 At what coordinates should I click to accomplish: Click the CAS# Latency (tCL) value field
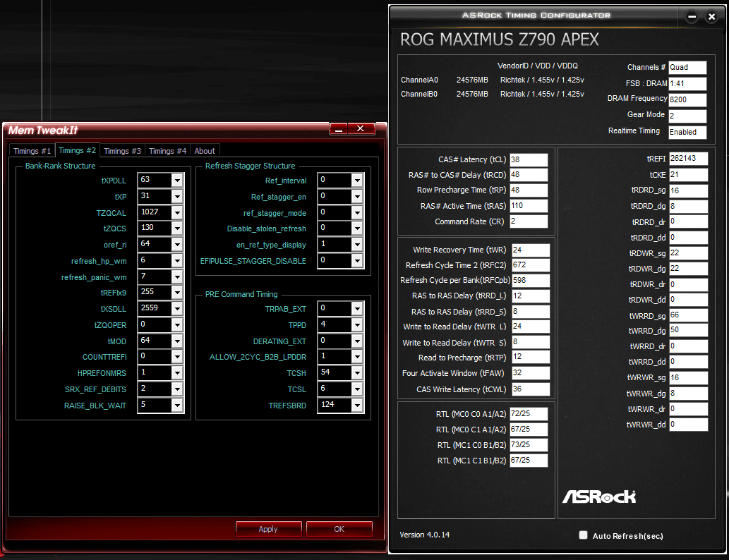click(529, 160)
